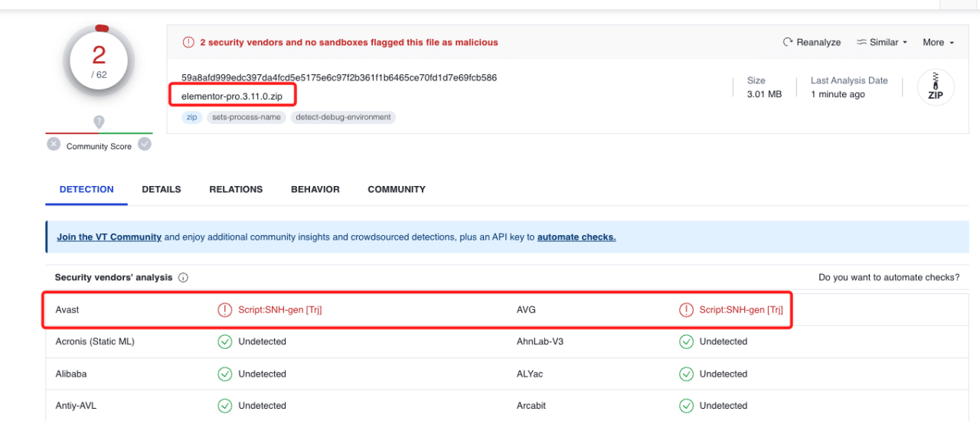Switch to the DETAILS tab
This screenshot has width=980, height=421.
click(162, 189)
